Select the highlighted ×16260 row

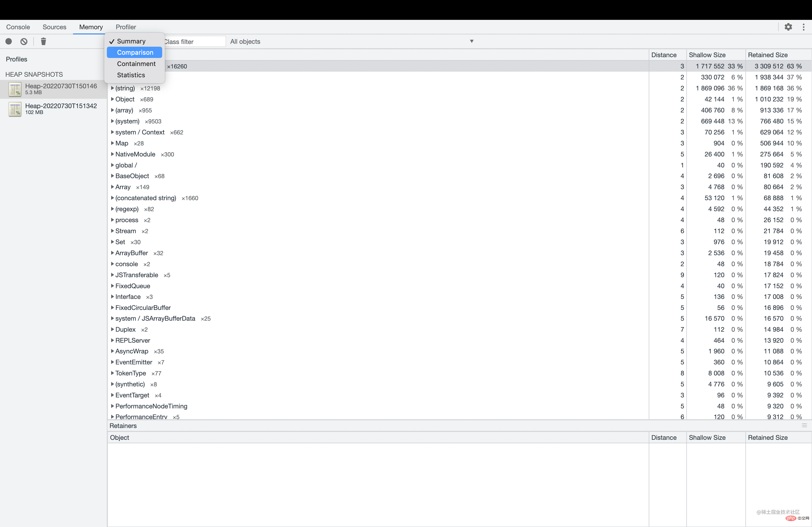point(459,66)
